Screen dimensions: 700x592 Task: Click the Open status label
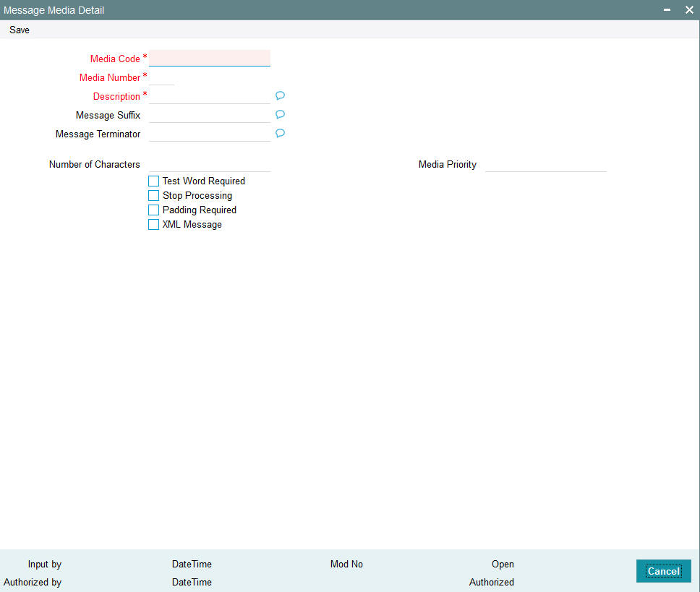pyautogui.click(x=503, y=564)
